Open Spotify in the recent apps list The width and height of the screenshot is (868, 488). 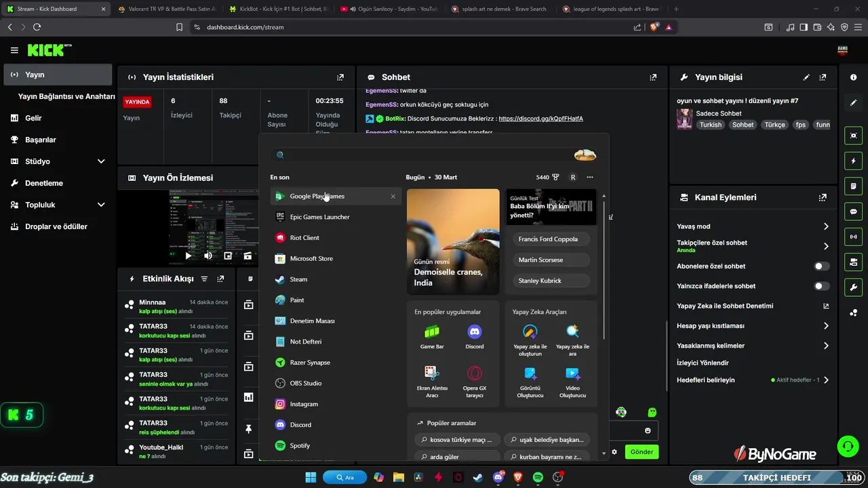pos(336,446)
